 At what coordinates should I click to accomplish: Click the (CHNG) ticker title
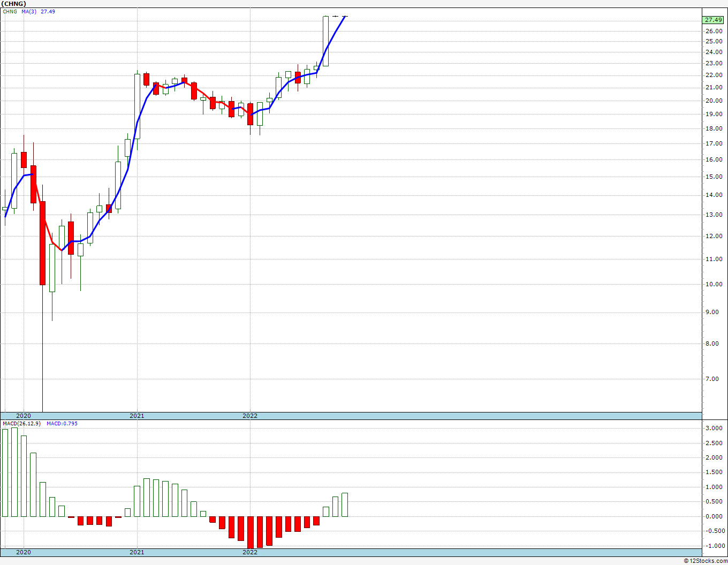coord(13,4)
